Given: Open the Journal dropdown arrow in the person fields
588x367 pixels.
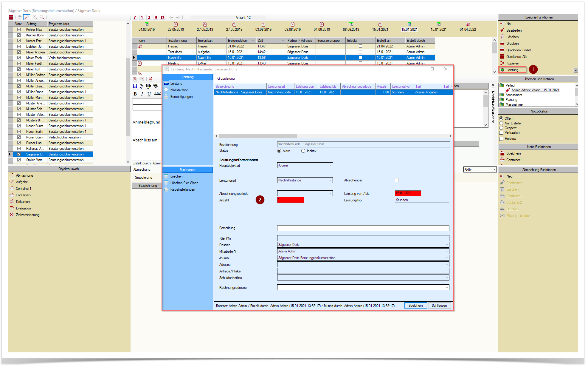Looking at the screenshot, I should [447, 258].
